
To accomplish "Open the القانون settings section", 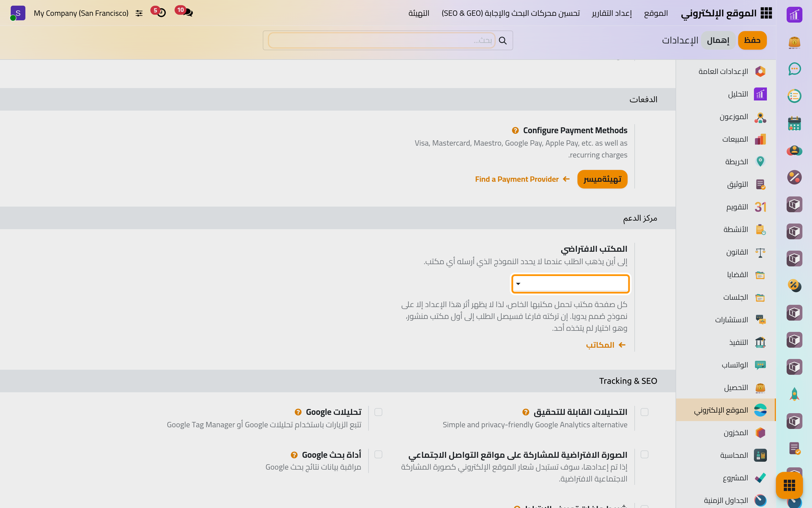I will [x=726, y=252].
